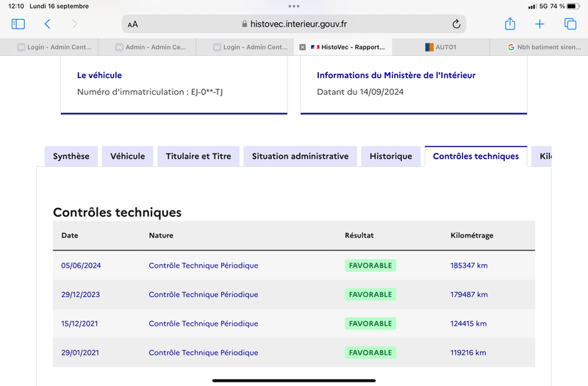588x386 pixels.
Task: Click FAVORABLE badge in the 05/06/2024 row
Action: [370, 265]
